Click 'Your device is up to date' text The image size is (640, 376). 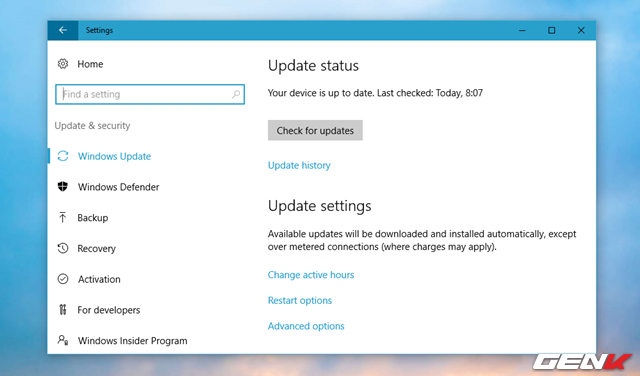tap(320, 93)
